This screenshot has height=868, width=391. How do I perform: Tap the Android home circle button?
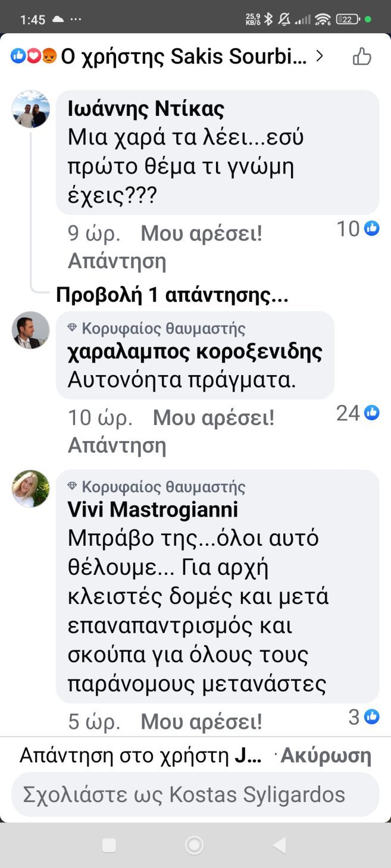[194, 845]
